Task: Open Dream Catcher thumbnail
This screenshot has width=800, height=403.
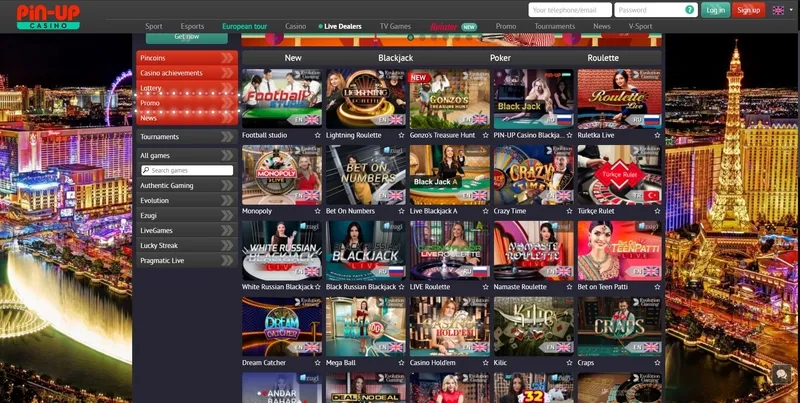Action: coord(282,326)
